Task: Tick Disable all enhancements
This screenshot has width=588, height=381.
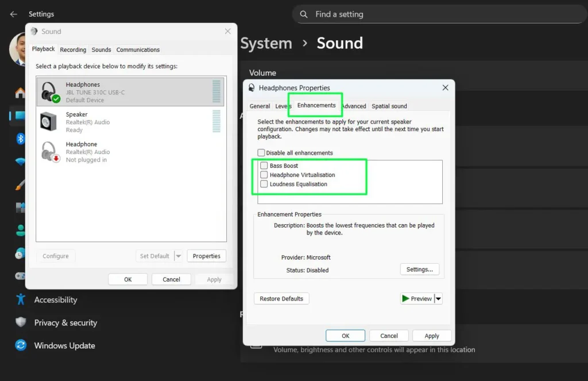Action: tap(261, 152)
